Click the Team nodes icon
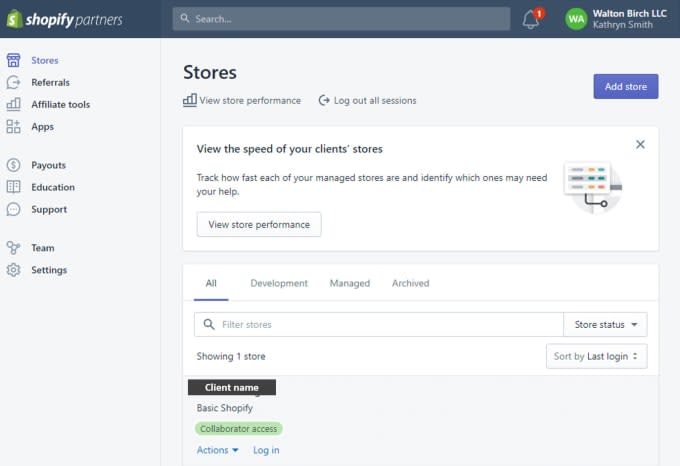 [13, 248]
